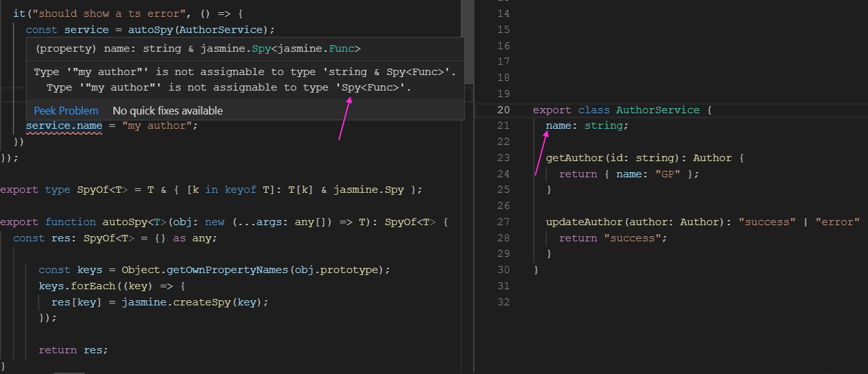Click the No quick fixes available text
Image resolution: width=868 pixels, height=374 pixels.
click(x=168, y=111)
